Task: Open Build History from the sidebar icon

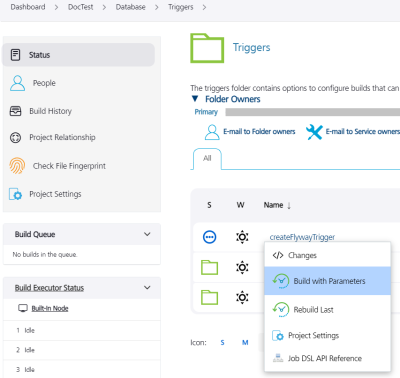Action: point(15,111)
